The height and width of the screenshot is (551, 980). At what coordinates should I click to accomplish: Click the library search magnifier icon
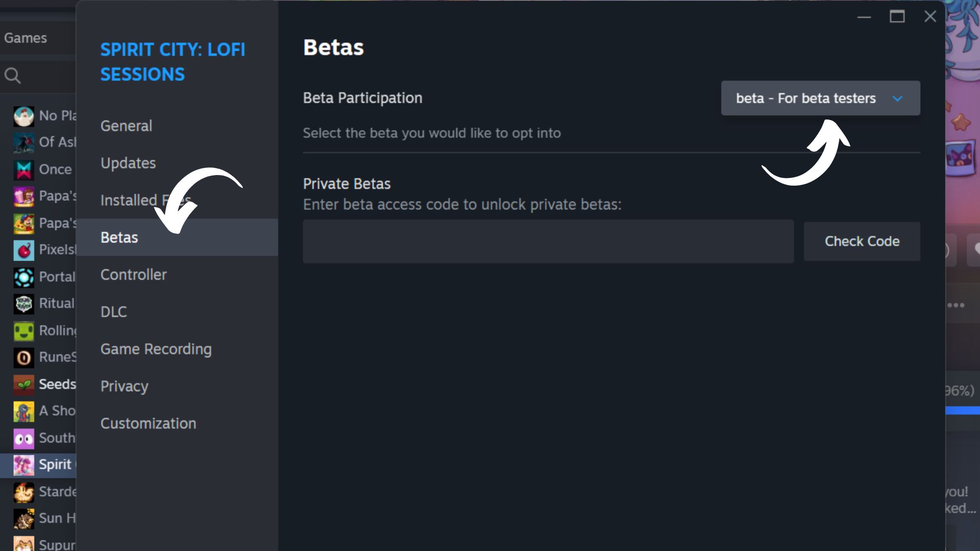[12, 76]
